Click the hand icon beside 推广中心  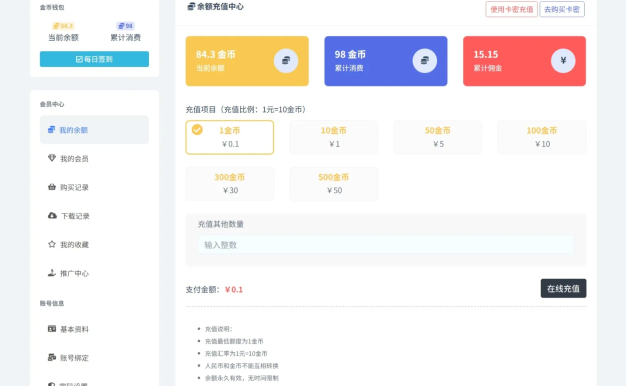[x=52, y=273]
